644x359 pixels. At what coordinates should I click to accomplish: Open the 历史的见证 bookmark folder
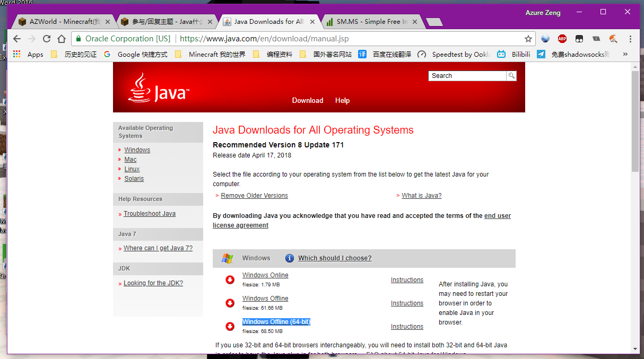coord(74,54)
